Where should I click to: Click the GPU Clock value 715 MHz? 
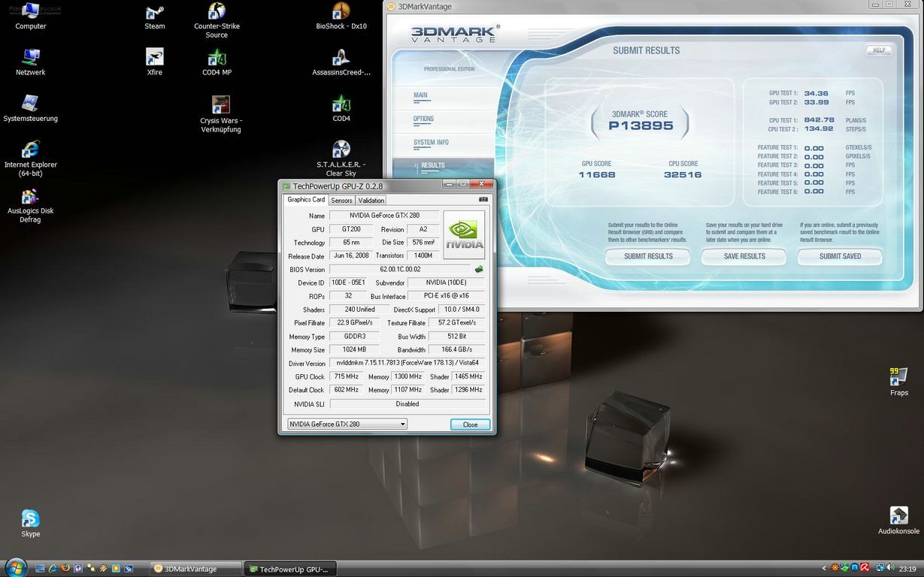pos(347,376)
